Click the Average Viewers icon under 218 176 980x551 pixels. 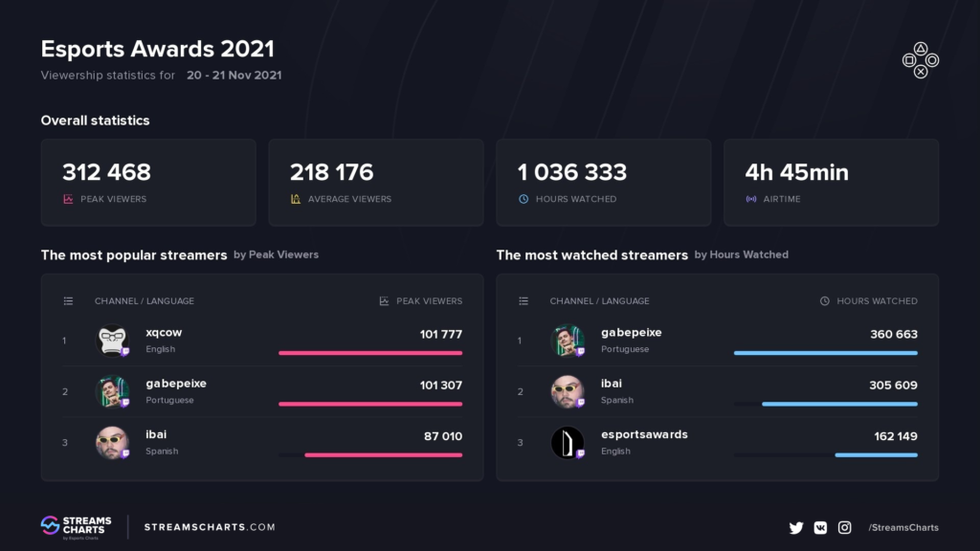click(295, 199)
